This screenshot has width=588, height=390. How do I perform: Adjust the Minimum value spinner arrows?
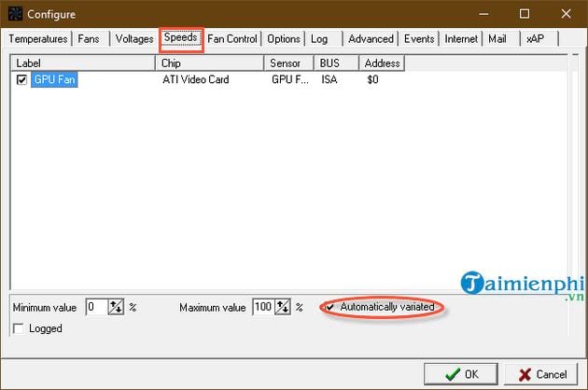[x=116, y=307]
